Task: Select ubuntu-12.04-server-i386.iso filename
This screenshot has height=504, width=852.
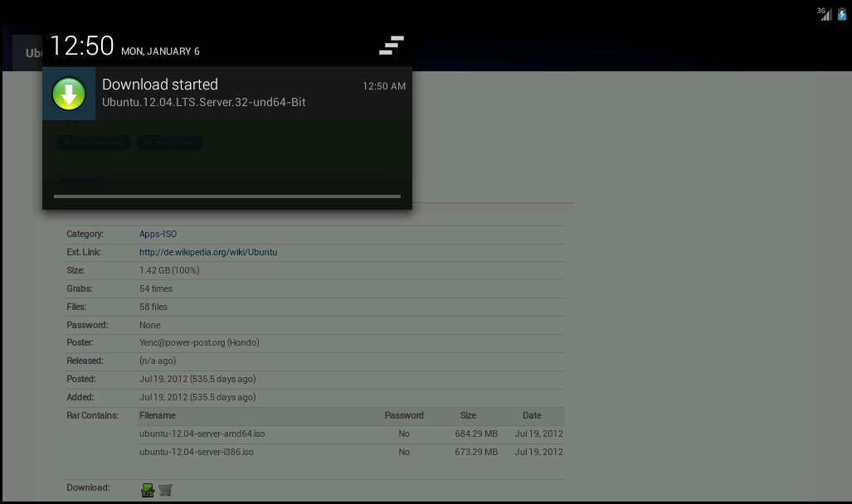Action: click(x=196, y=452)
